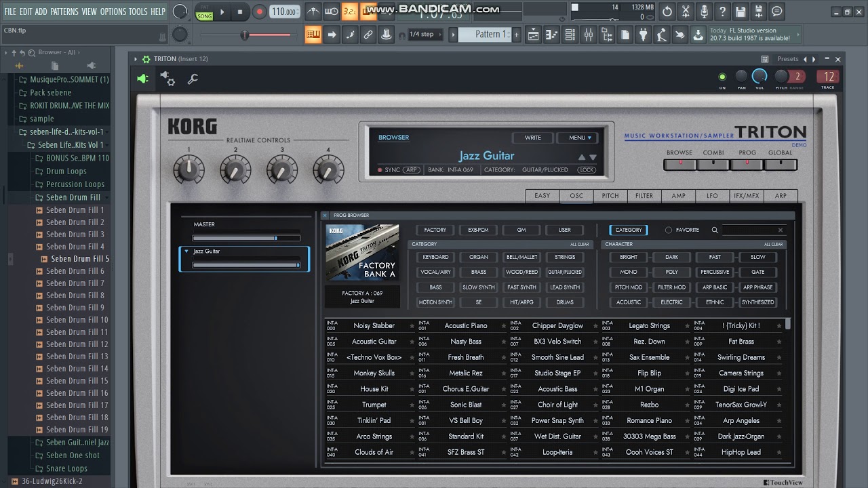Click the Prog Browser search field
The image size is (868, 488).
[754, 230]
